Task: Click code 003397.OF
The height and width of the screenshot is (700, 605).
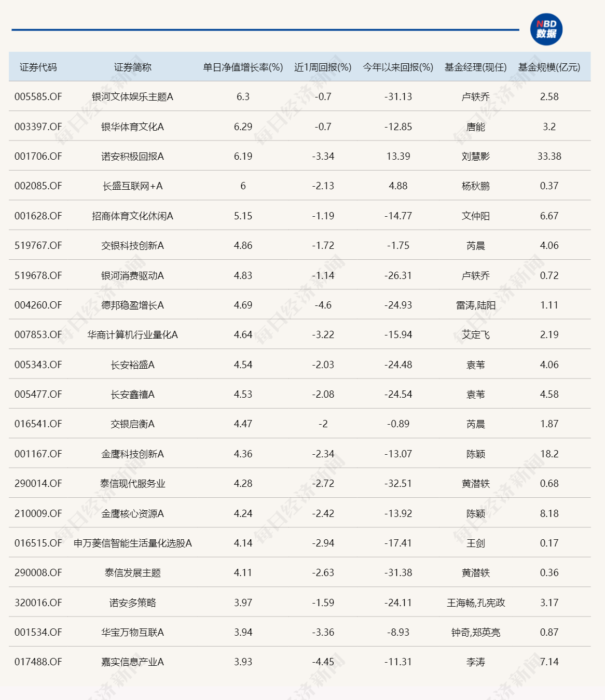Action: (38, 127)
